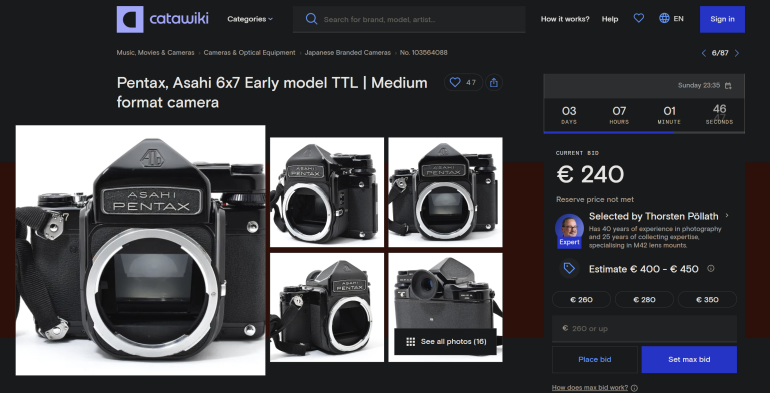Open the EN language selector
The width and height of the screenshot is (770, 393).
pos(671,19)
